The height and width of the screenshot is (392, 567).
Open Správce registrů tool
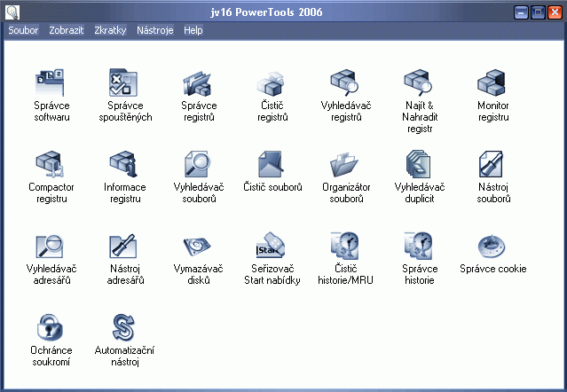(x=198, y=83)
